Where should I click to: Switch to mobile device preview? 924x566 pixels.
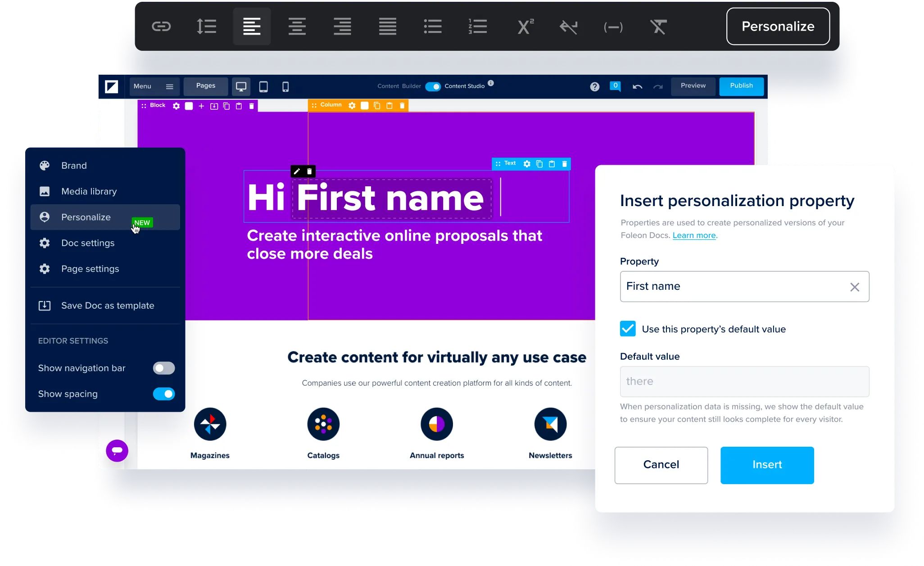[285, 86]
